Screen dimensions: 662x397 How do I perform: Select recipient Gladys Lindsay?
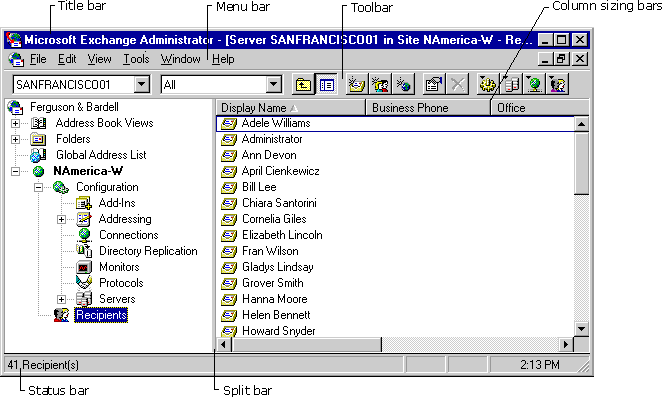(x=277, y=267)
